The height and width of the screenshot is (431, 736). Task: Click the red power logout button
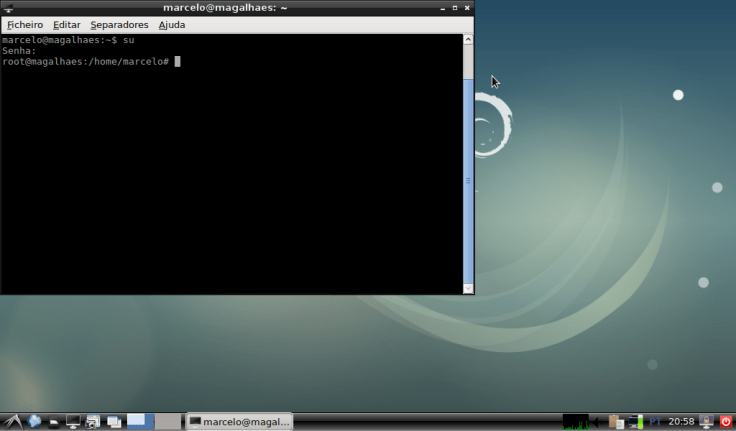(x=726, y=421)
